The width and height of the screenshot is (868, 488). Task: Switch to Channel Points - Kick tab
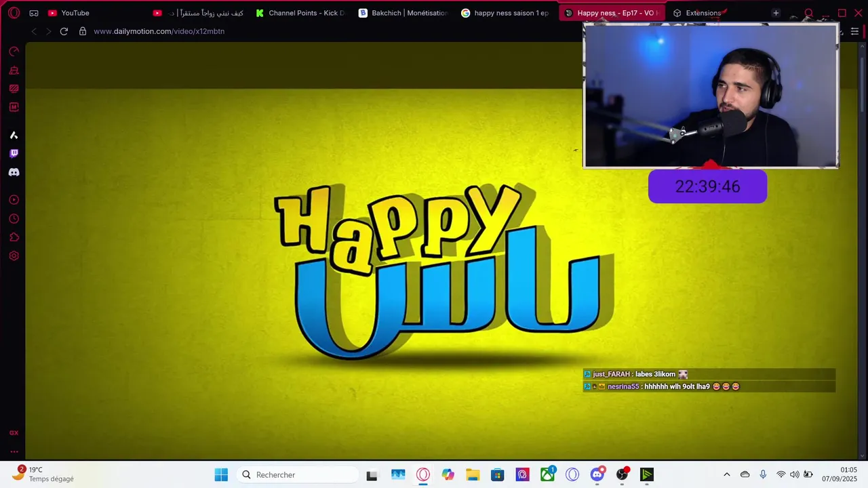coord(301,13)
